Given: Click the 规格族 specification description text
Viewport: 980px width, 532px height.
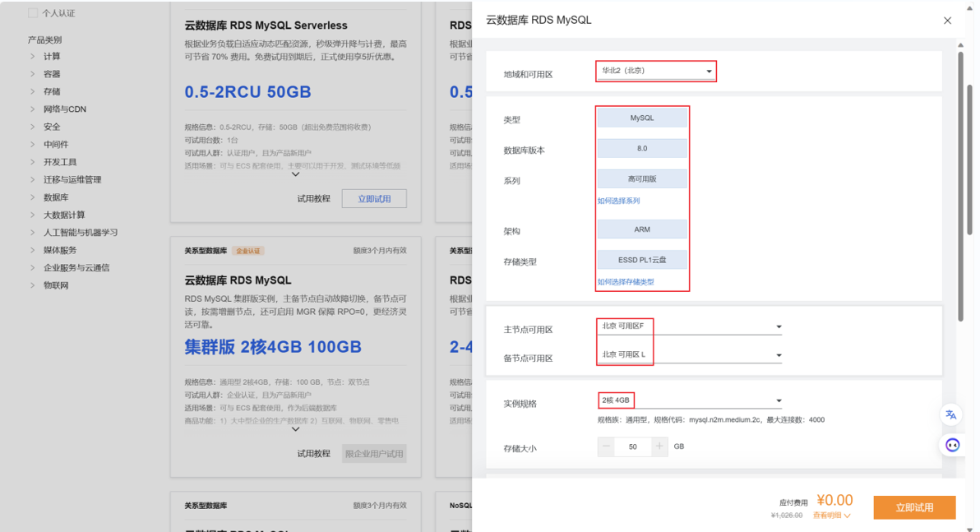Looking at the screenshot, I should click(710, 420).
